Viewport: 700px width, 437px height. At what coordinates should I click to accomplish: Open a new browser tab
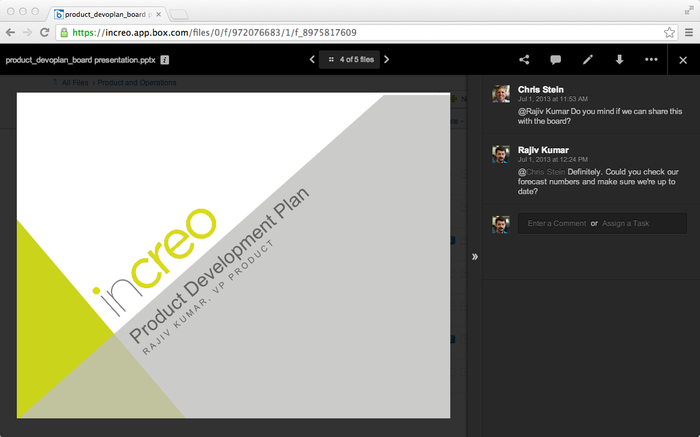tap(179, 15)
